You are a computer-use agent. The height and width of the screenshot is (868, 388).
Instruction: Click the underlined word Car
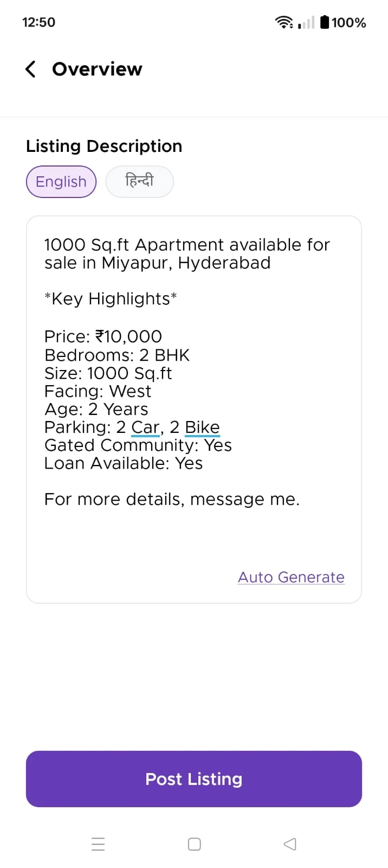tap(146, 427)
